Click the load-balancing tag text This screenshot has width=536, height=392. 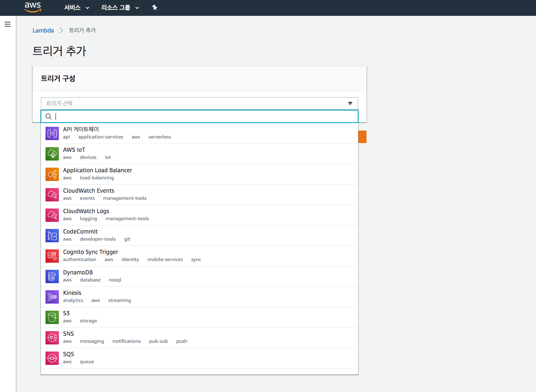(x=97, y=178)
